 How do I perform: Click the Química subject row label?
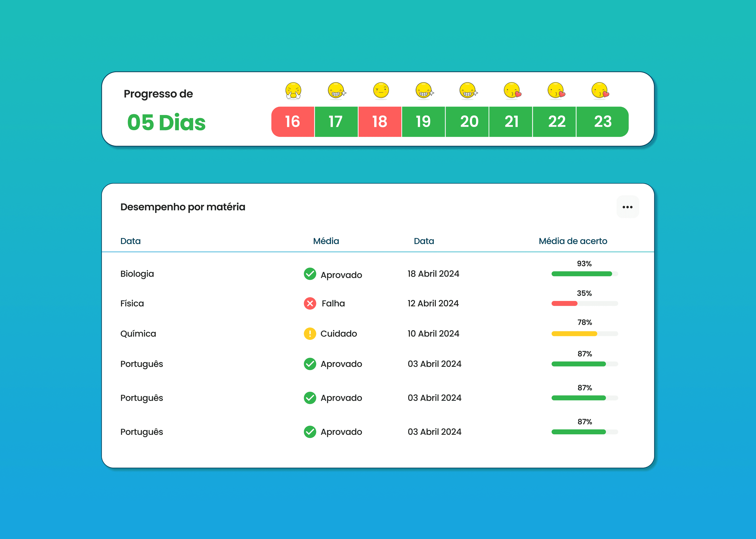click(x=138, y=334)
